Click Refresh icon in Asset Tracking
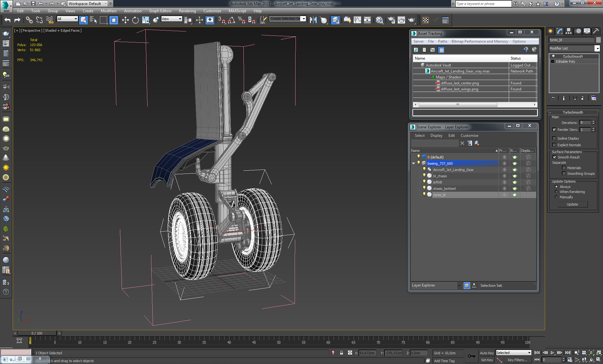The height and width of the screenshot is (364, 603). click(x=416, y=50)
